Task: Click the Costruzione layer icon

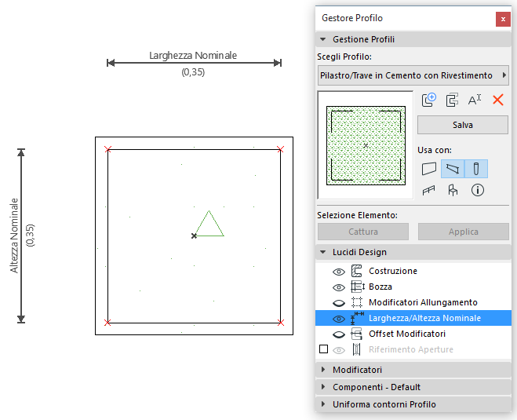Action: coord(356,271)
